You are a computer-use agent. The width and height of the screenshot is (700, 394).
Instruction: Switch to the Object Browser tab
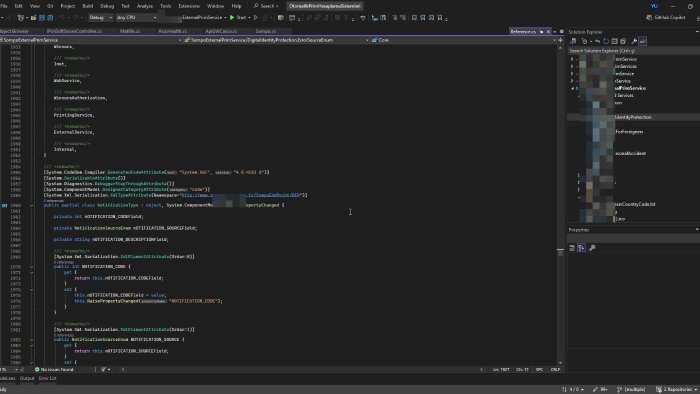(14, 31)
